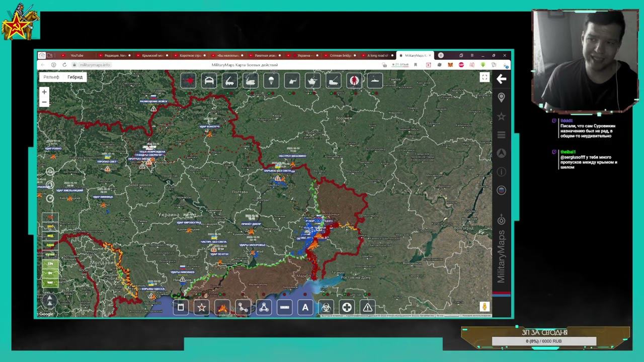This screenshot has width=644, height=362.
Task: Click the ПРИЛЁТ ДНЕПР map marker label
Action: tap(251, 224)
